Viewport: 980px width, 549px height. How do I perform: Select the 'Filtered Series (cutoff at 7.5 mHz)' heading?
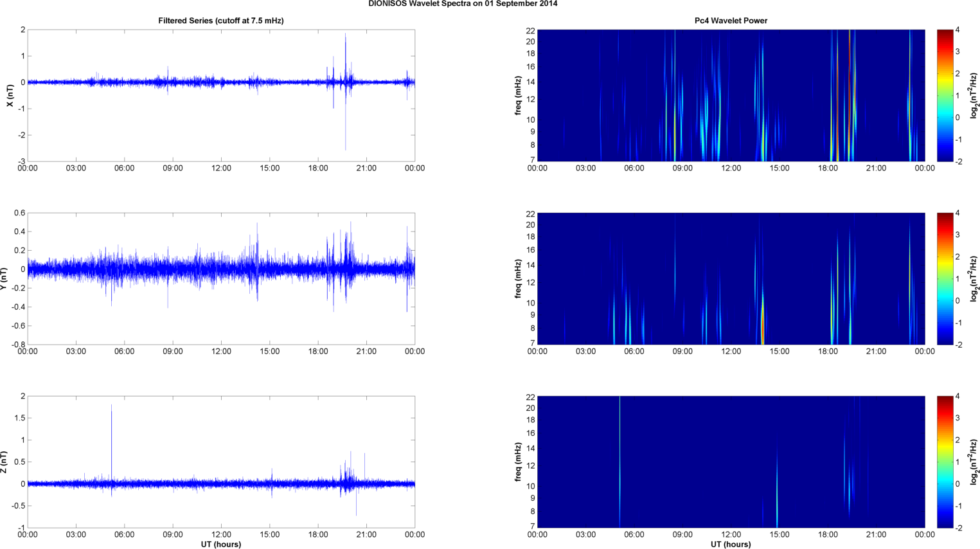[221, 21]
